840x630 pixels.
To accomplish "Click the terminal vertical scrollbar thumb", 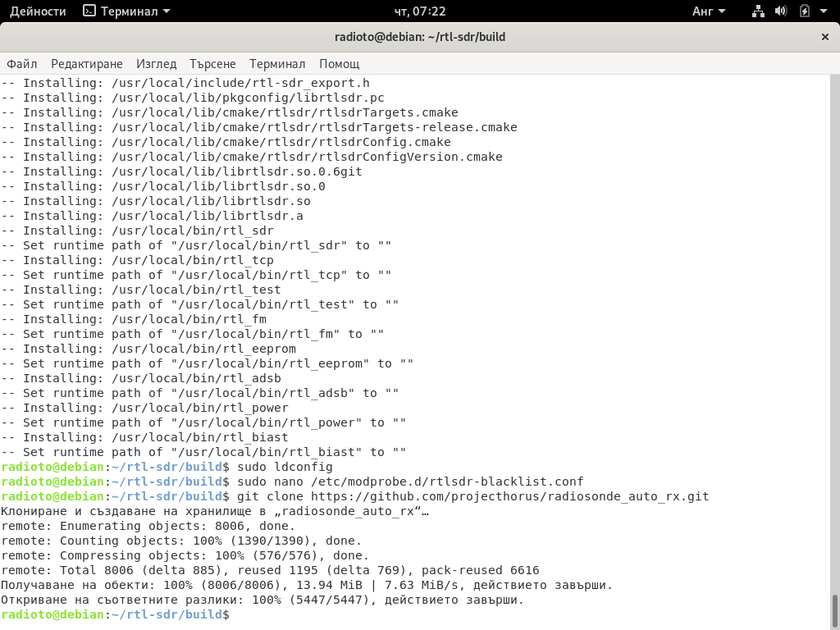I will pyautogui.click(x=834, y=610).
